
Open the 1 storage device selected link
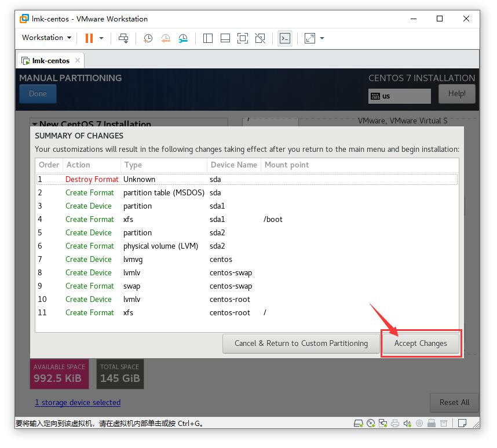tap(78, 402)
